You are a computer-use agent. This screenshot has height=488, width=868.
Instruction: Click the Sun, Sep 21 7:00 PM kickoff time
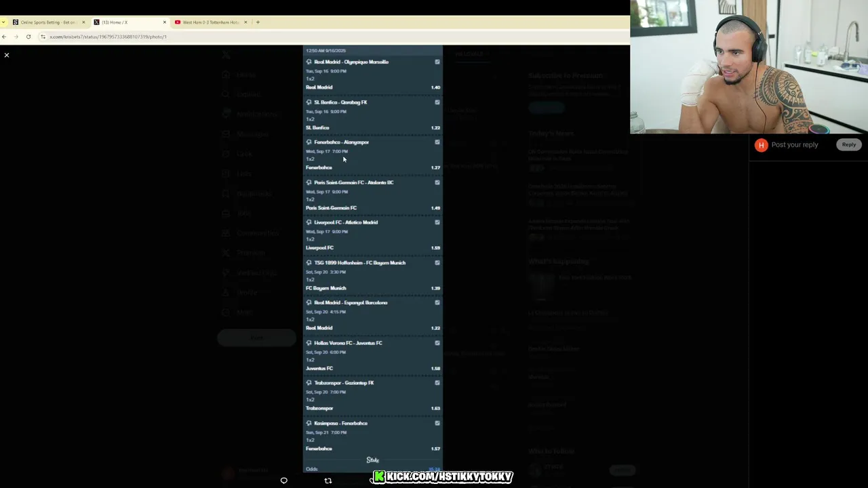click(326, 432)
